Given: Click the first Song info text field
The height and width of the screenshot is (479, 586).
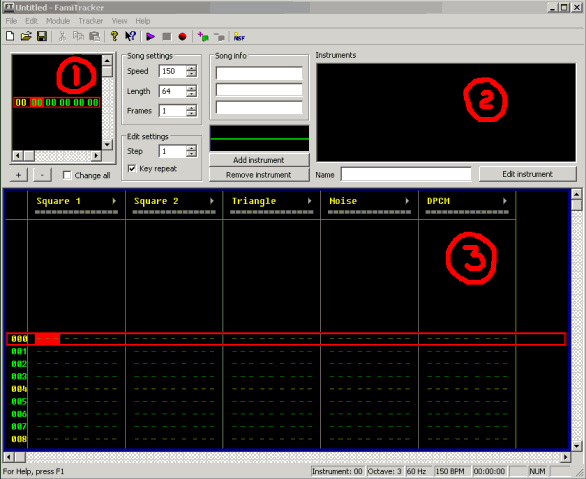Looking at the screenshot, I should click(259, 73).
